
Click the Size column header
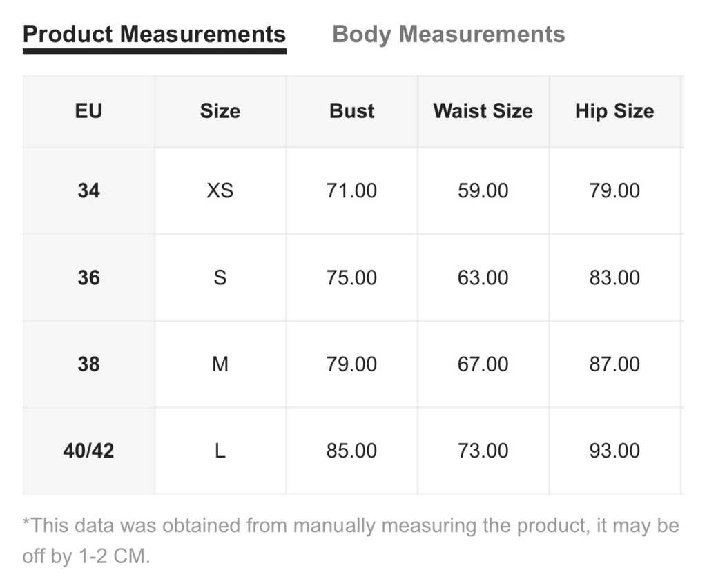tap(220, 111)
